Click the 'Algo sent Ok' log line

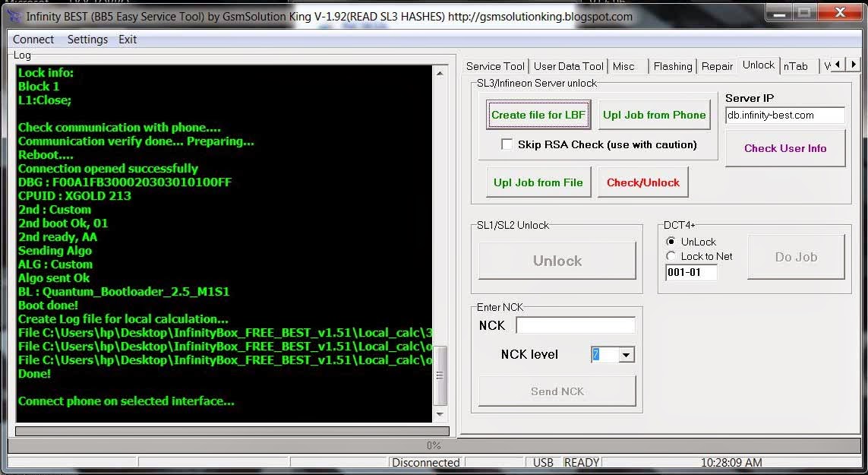(54, 277)
